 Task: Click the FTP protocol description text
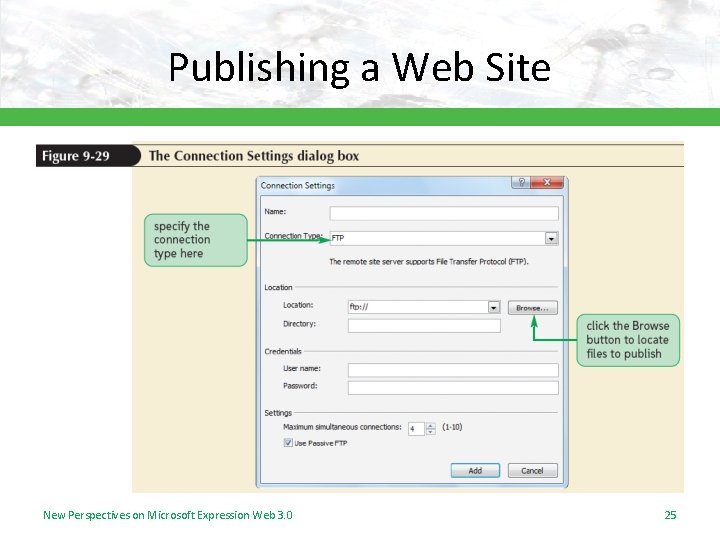429,262
